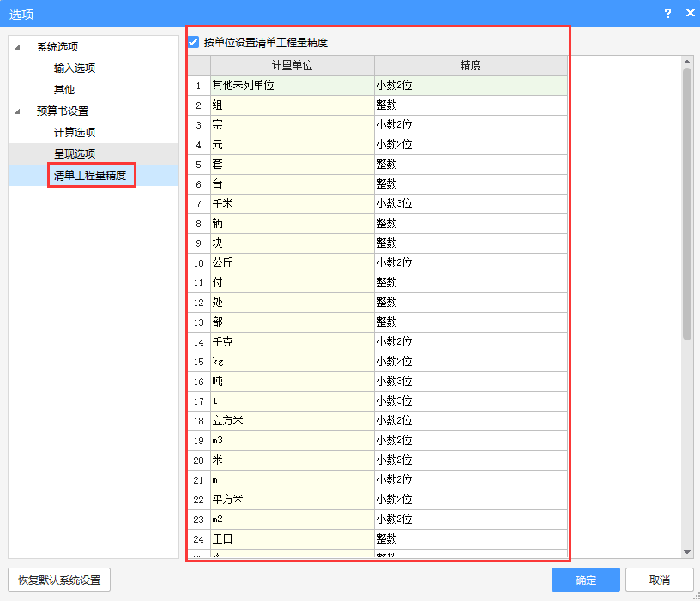Screen dimensions: 700x601
Task: Click the help question mark icon
Action: [x=667, y=13]
